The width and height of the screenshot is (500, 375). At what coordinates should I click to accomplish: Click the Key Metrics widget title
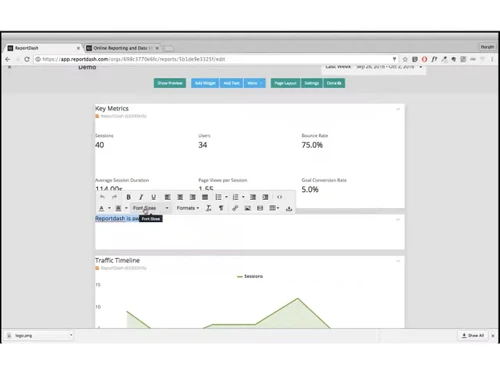pos(112,109)
